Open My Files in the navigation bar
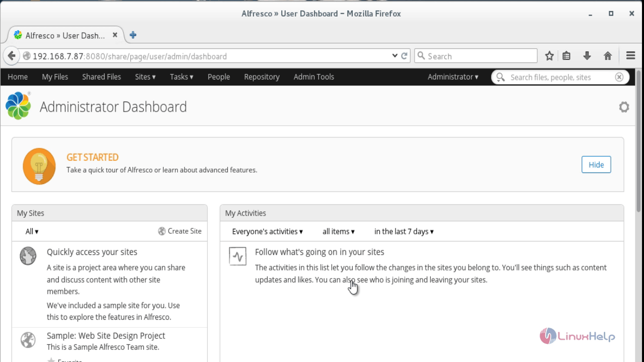Viewport: 644px width, 362px height. [55, 77]
